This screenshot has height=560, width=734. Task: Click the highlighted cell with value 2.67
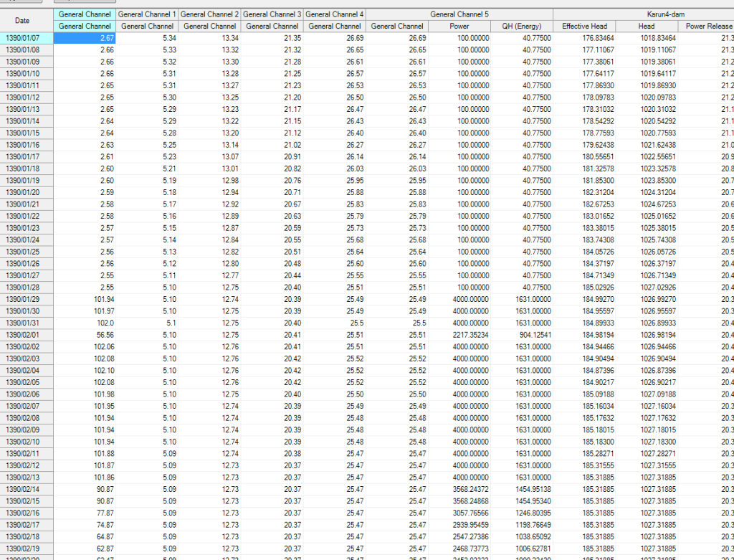pos(84,38)
